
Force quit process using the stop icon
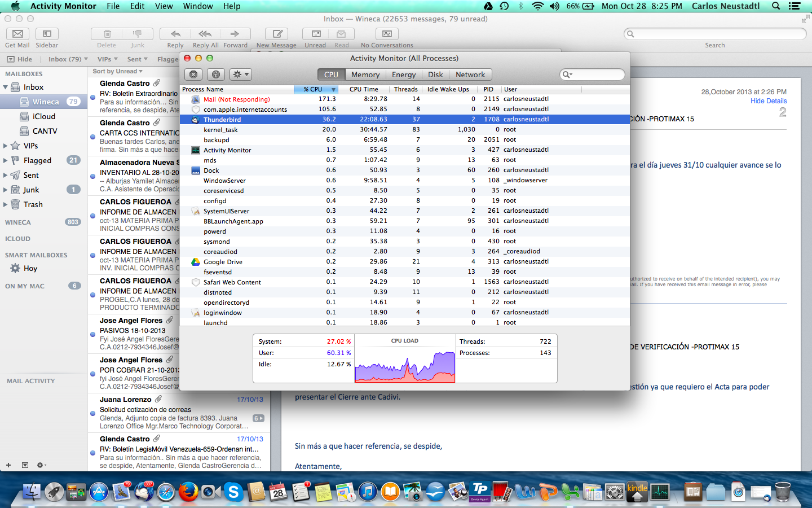click(193, 75)
